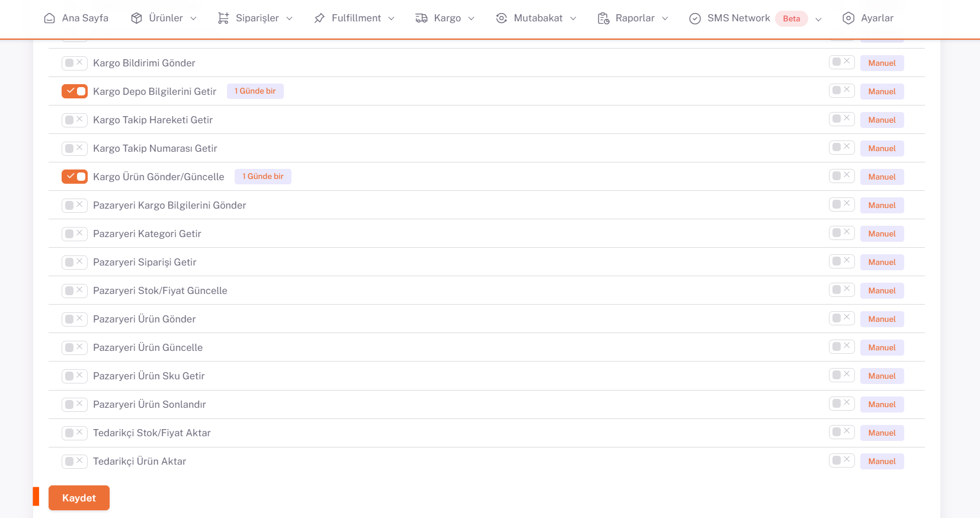Image resolution: width=980 pixels, height=518 pixels.
Task: Disable Kargo Depo Bilgilerini Getir toggle
Action: tap(75, 91)
